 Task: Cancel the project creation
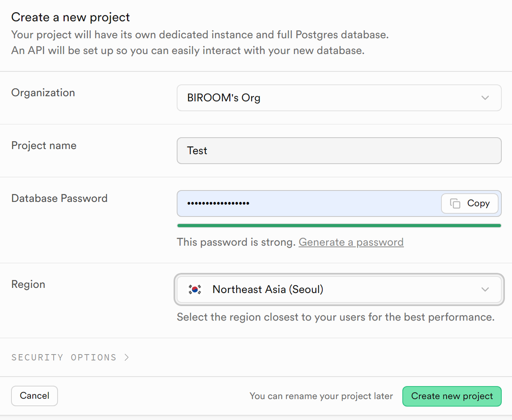34,396
